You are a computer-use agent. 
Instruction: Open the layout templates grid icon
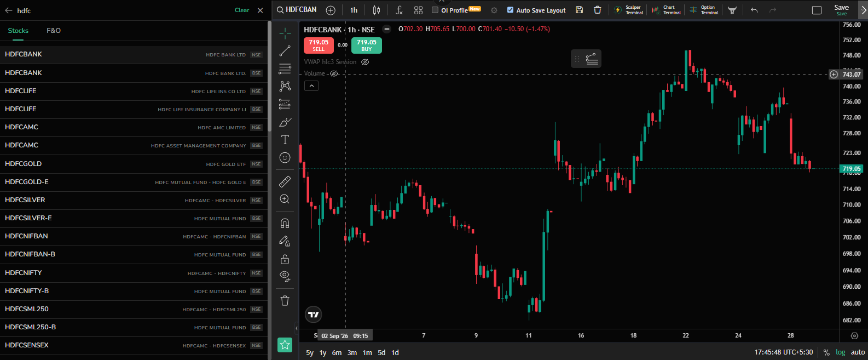(419, 10)
